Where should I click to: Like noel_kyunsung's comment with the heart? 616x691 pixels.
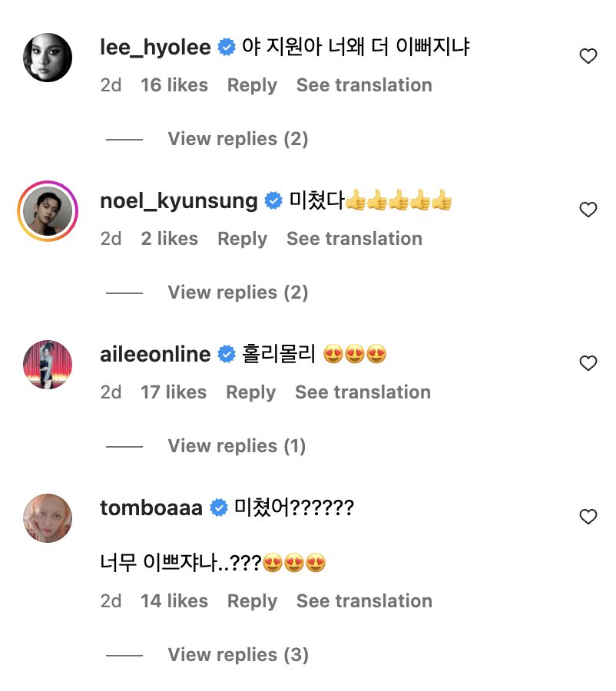pos(588,210)
